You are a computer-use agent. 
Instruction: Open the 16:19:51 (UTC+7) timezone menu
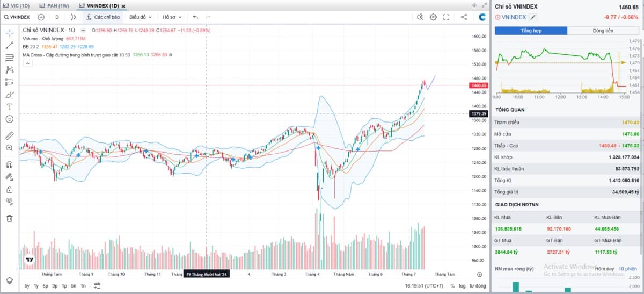(x=424, y=286)
